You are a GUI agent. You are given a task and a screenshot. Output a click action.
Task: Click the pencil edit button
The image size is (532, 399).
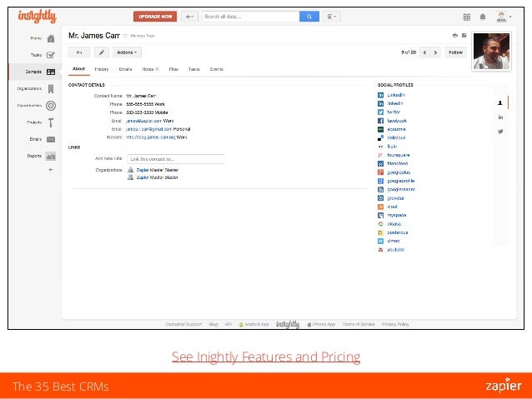coord(102,52)
